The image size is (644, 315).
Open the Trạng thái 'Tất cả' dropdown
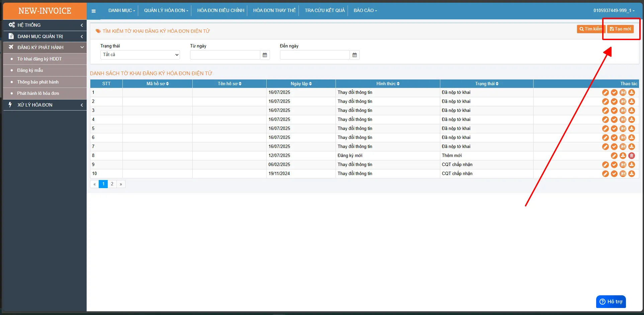[x=140, y=55]
